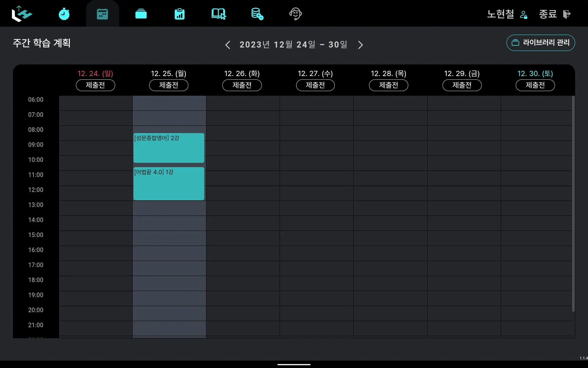Viewport: 588px width, 368px height.
Task: Select the weekly calendar planner icon
Action: pyautogui.click(x=102, y=14)
